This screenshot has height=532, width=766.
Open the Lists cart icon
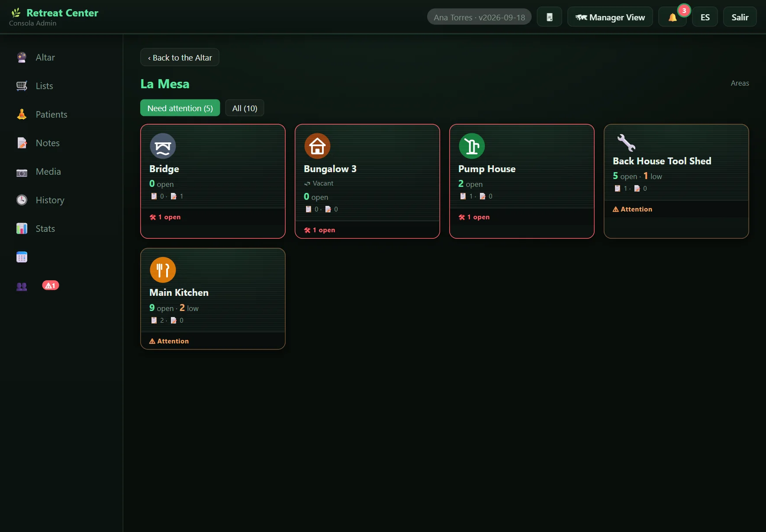22,86
